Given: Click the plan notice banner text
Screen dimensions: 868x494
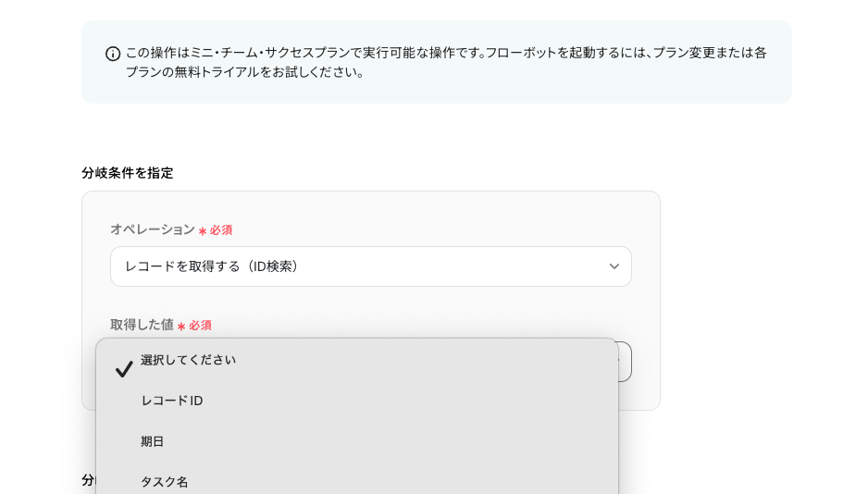Looking at the screenshot, I should pos(445,53).
